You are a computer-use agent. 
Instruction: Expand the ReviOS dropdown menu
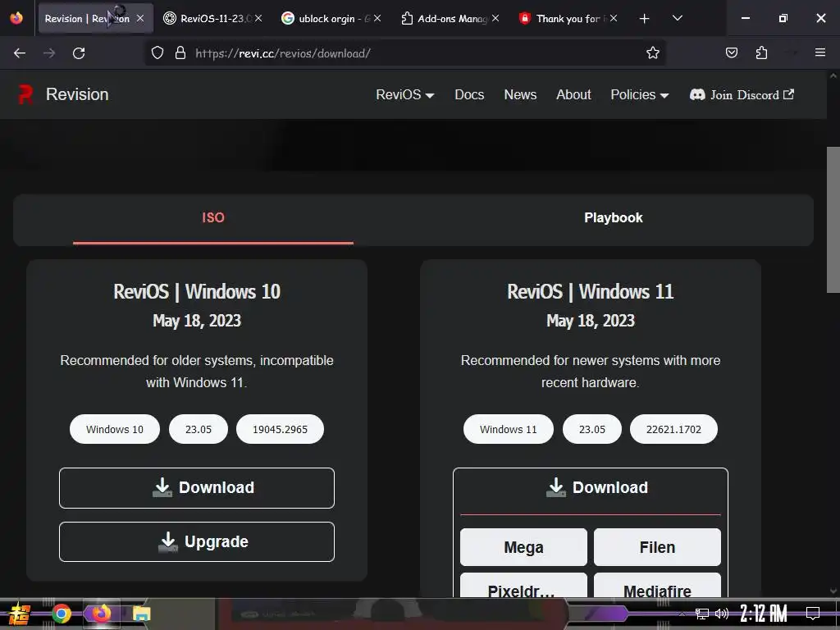pos(405,95)
